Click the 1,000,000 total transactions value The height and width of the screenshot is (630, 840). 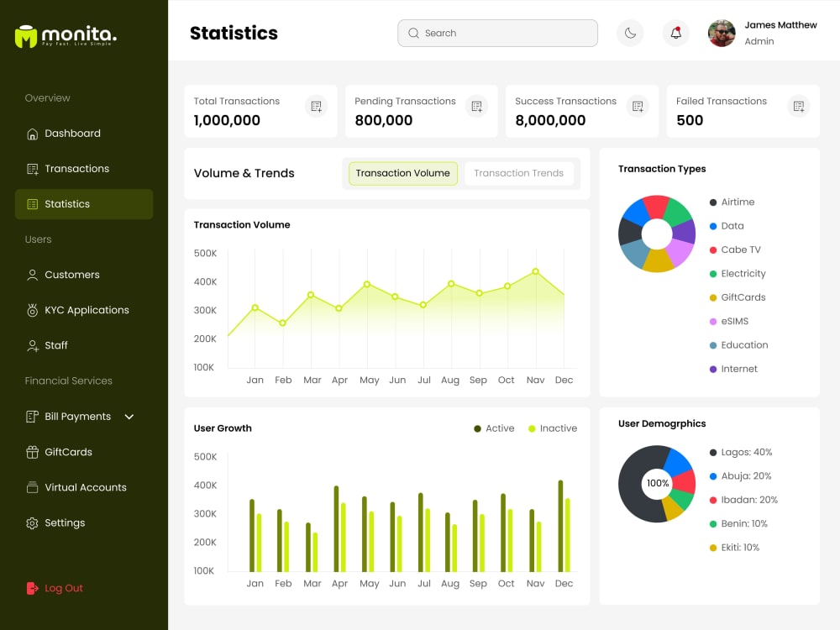pyautogui.click(x=227, y=120)
